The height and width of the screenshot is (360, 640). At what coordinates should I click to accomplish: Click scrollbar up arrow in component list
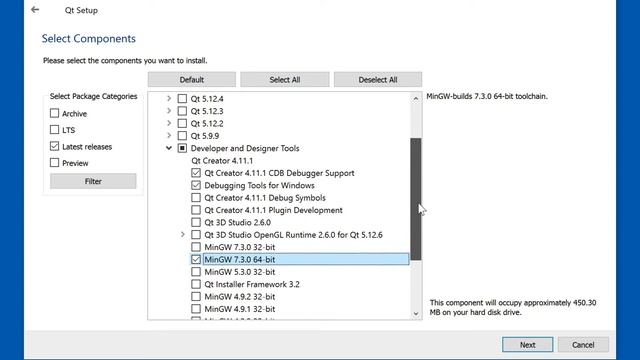point(416,98)
